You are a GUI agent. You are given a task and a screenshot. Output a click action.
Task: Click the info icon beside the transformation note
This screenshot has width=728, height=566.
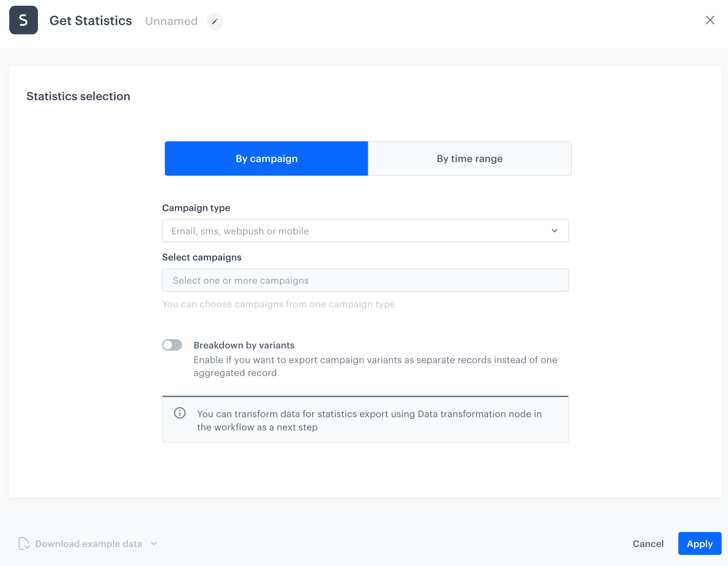(x=180, y=413)
